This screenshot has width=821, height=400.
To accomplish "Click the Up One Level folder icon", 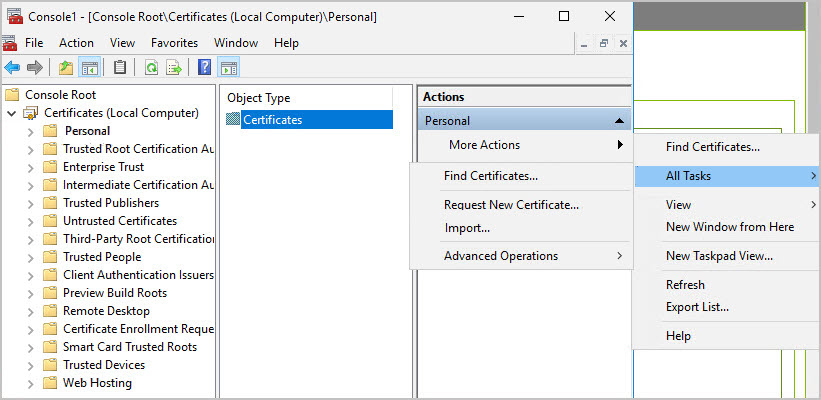I will [65, 68].
